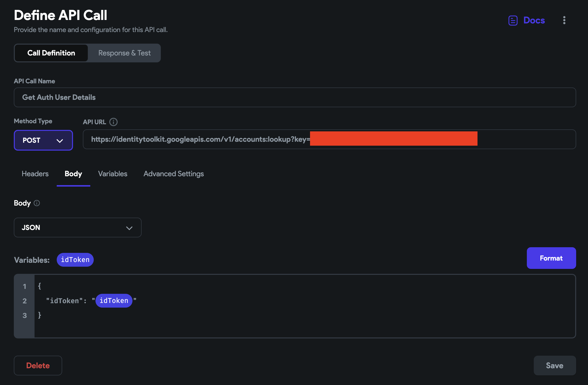Image resolution: width=588 pixels, height=385 pixels.
Task: Click the Body info icon
Action: tap(37, 203)
